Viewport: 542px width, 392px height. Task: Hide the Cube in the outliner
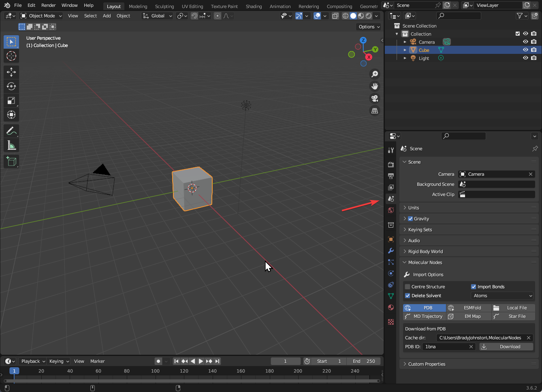pos(525,50)
